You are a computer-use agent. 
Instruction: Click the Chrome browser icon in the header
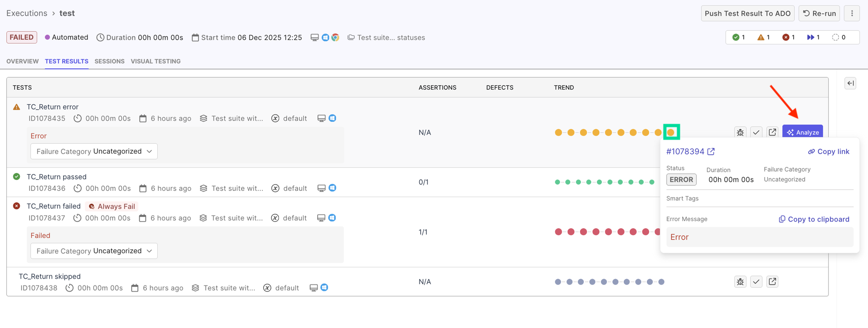(335, 38)
